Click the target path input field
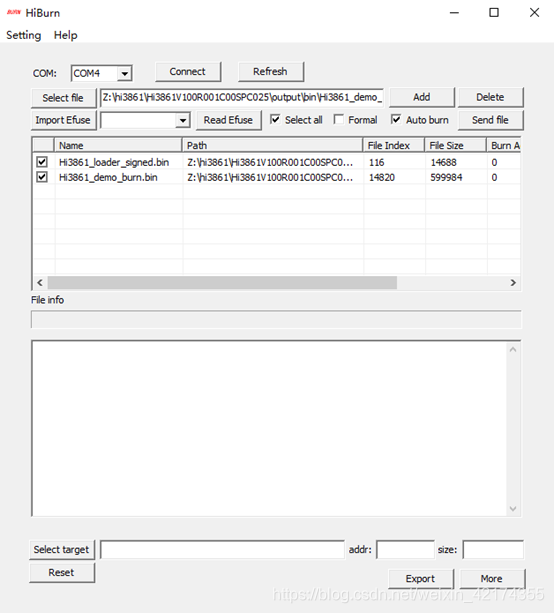Image resolution: width=554 pixels, height=613 pixels. tap(222, 550)
